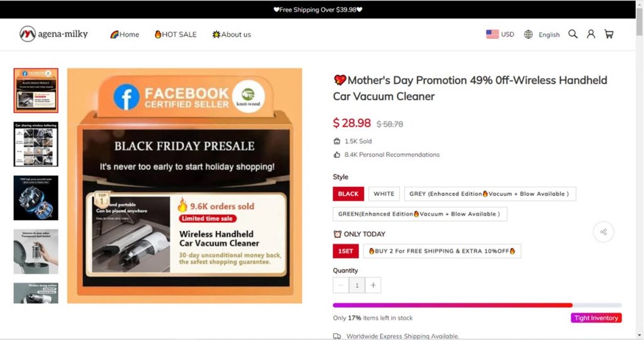View the car cleaning scenes thumbnail
Screen dimensions: 644x340
36,144
